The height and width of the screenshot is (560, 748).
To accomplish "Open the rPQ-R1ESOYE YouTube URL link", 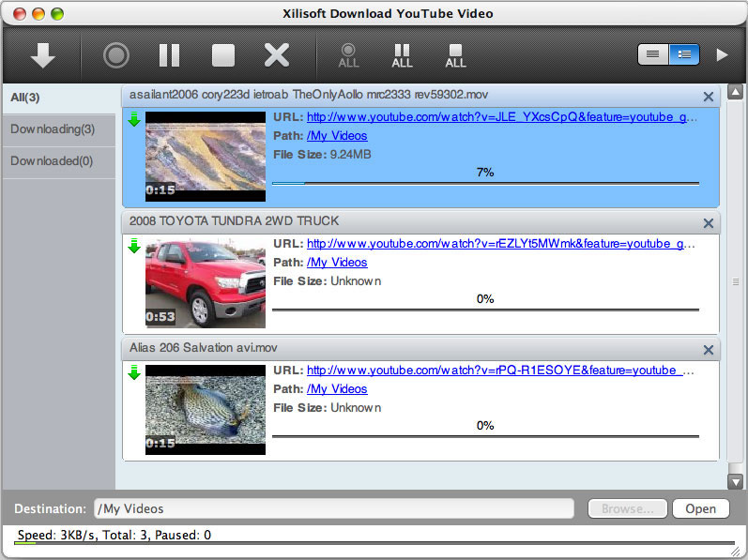I will (500, 371).
